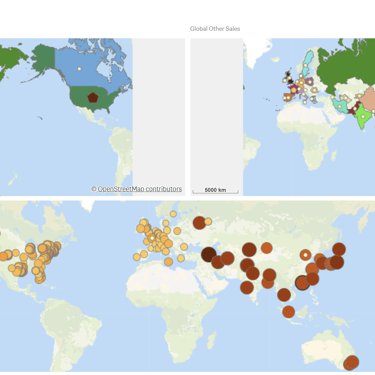Image resolution: width=375 pixels, height=375 pixels.
Task: Click the Global Other Sales chart title
Action: 215,29
